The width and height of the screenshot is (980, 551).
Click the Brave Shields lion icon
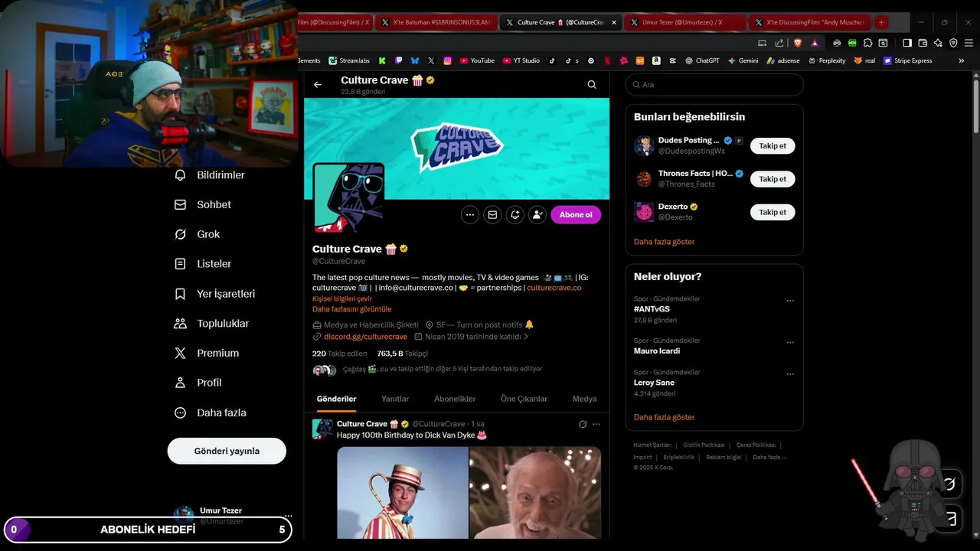[x=797, y=43]
